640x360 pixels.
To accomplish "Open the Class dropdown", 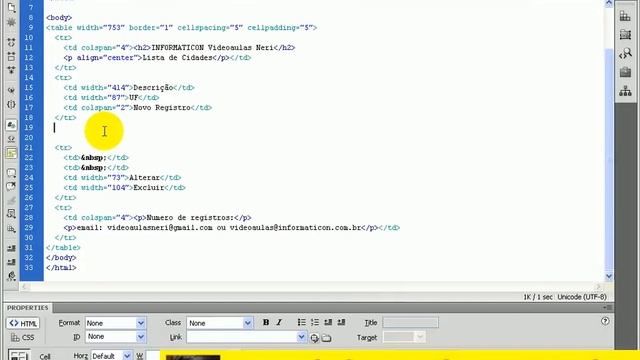I will [220, 323].
